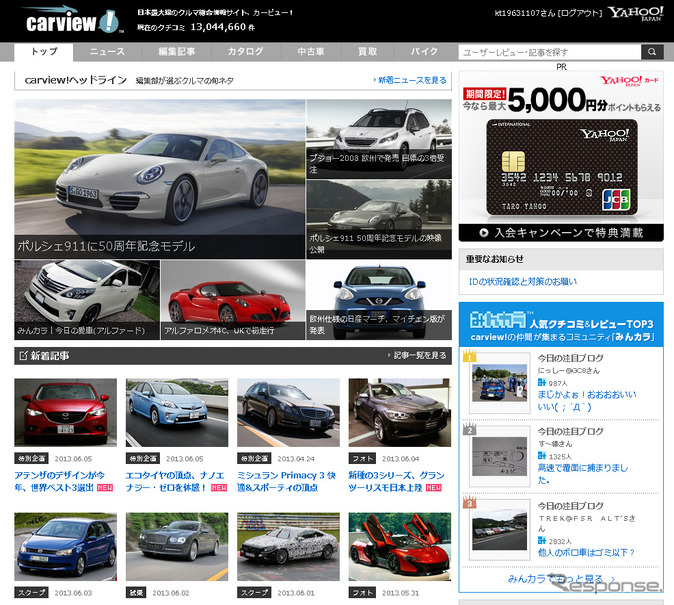
Task: Open the Porsche 911 50th anniversary headline image
Action: pos(159,179)
